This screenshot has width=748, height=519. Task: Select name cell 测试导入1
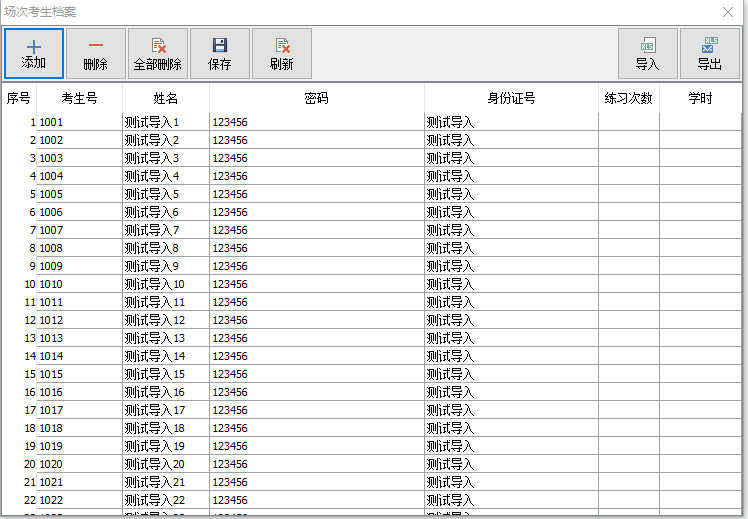[x=166, y=122]
